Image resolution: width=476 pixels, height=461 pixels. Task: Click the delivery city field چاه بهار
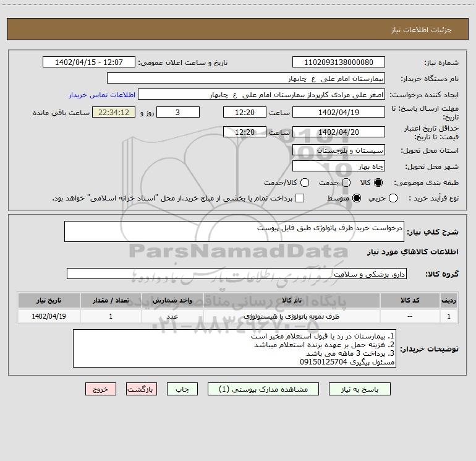339,166
